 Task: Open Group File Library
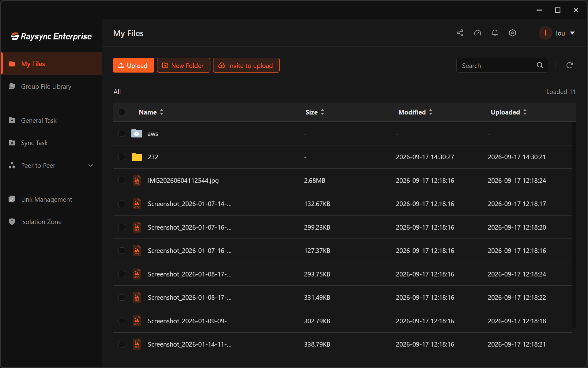pyautogui.click(x=51, y=87)
